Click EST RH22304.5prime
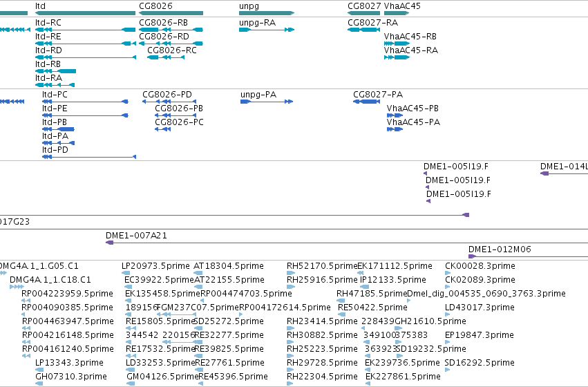 pyautogui.click(x=322, y=377)
